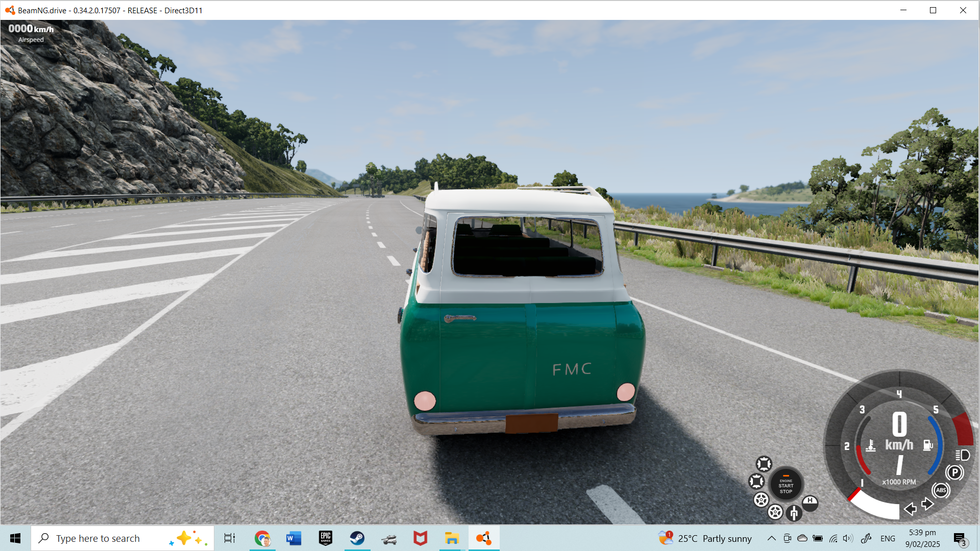This screenshot has height=551, width=980.
Task: Click the x1000 RPM label
Action: pos(899,482)
